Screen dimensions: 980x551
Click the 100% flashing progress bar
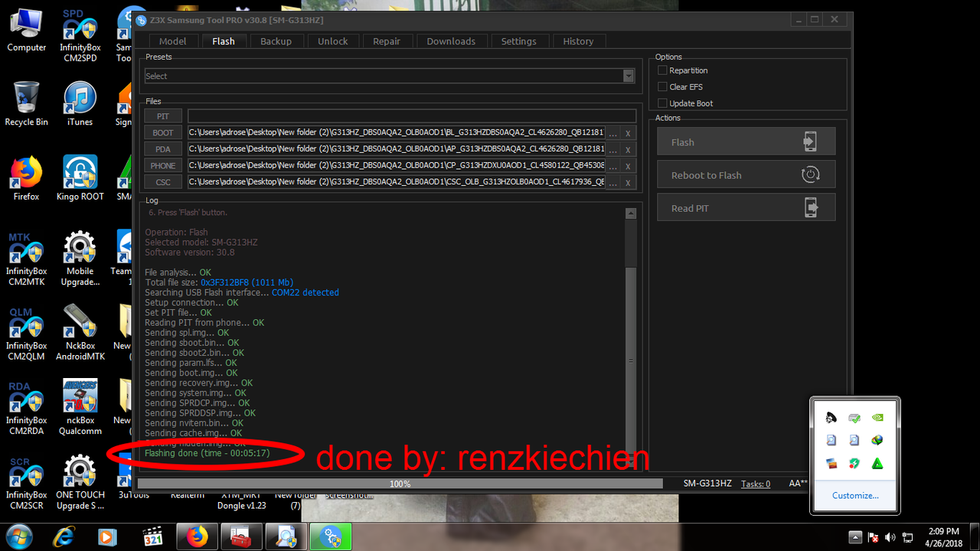pyautogui.click(x=399, y=484)
